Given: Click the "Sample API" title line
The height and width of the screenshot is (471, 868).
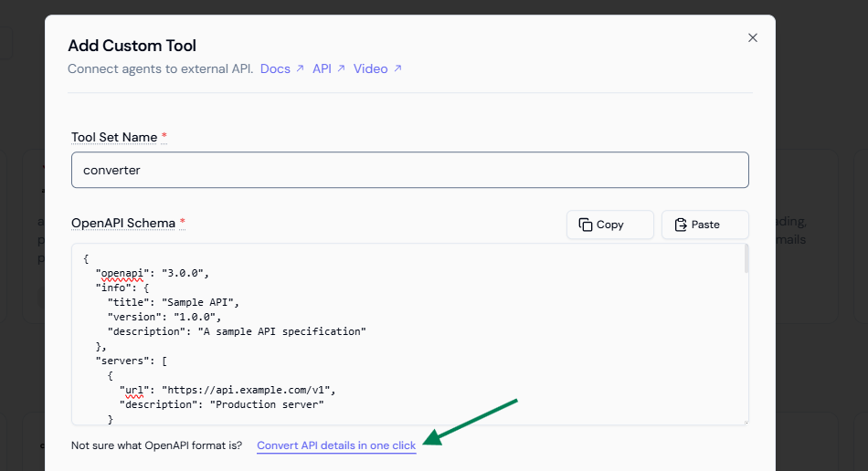Looking at the screenshot, I should [x=174, y=302].
